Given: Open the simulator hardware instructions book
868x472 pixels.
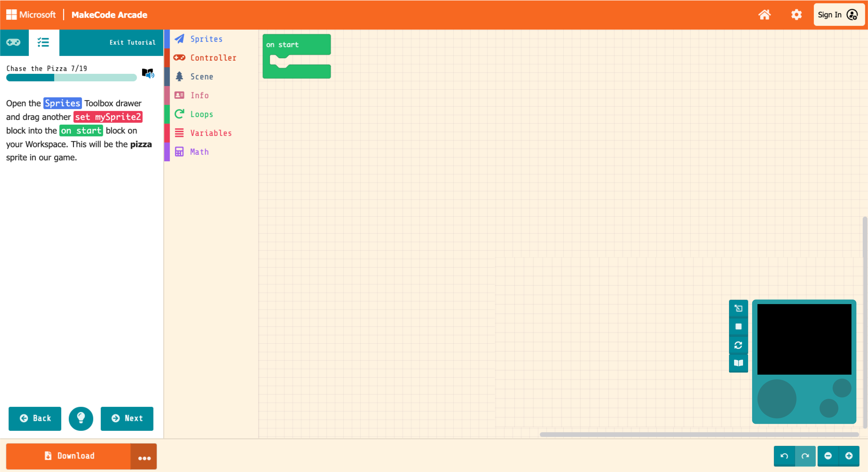Looking at the screenshot, I should pyautogui.click(x=738, y=363).
